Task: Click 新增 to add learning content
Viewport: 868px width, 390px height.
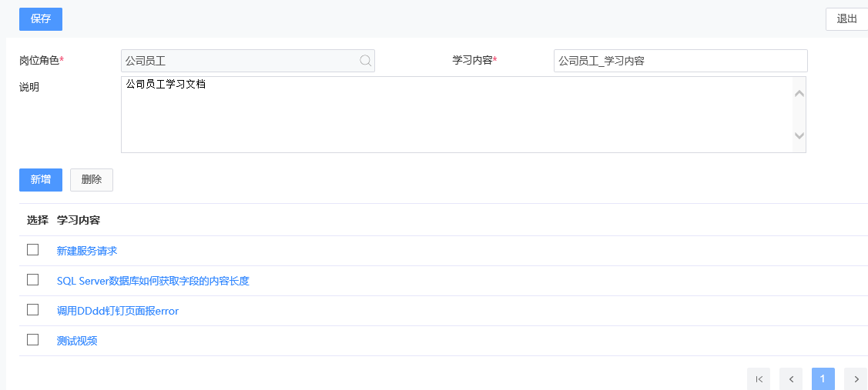Action: pos(41,180)
